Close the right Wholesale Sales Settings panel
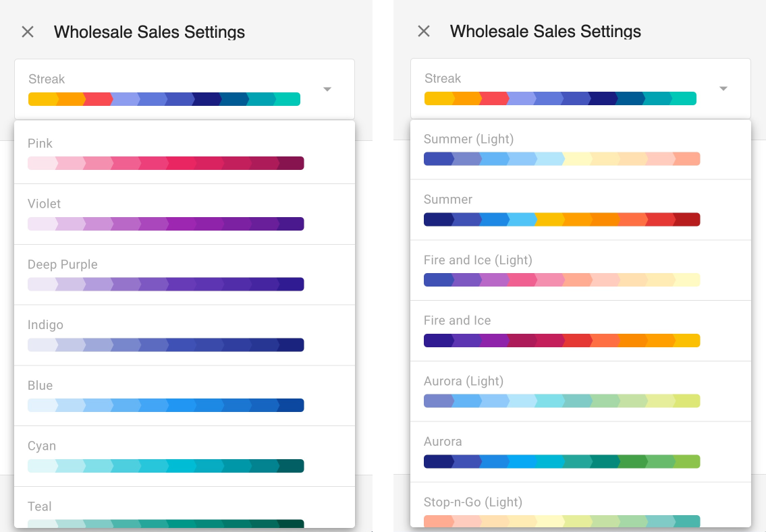This screenshot has height=532, width=766. tap(424, 31)
